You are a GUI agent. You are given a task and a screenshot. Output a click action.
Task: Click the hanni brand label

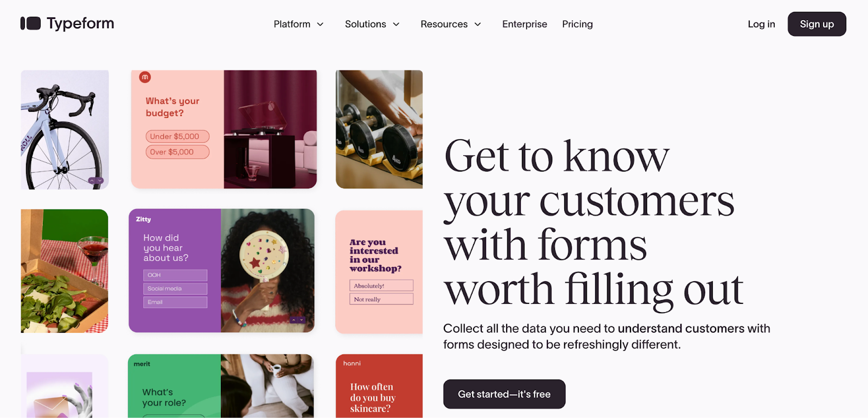coord(352,363)
